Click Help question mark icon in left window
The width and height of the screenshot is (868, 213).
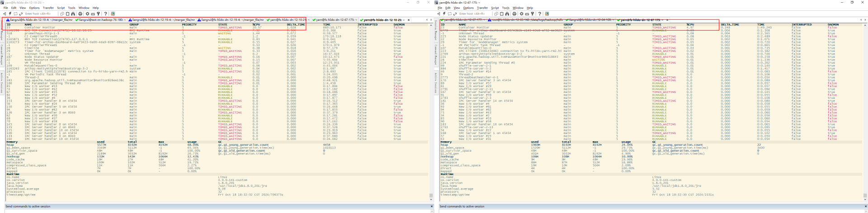coord(105,14)
